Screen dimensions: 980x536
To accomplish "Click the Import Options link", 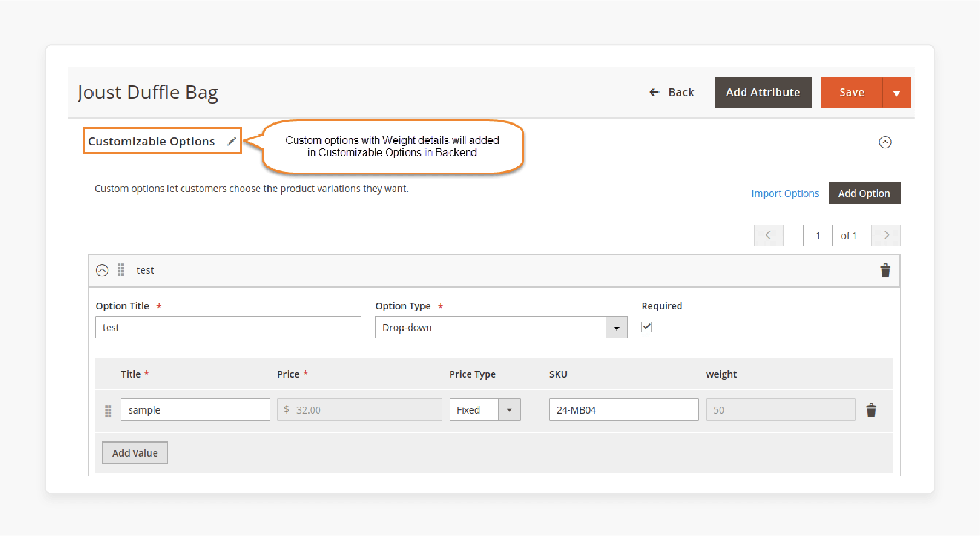I will (x=785, y=193).
